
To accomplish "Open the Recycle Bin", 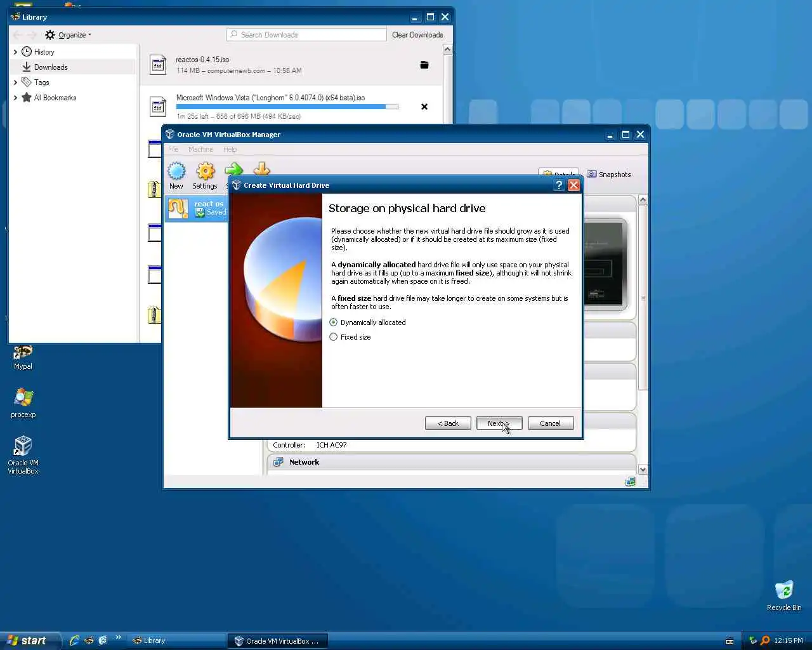I will point(784,595).
